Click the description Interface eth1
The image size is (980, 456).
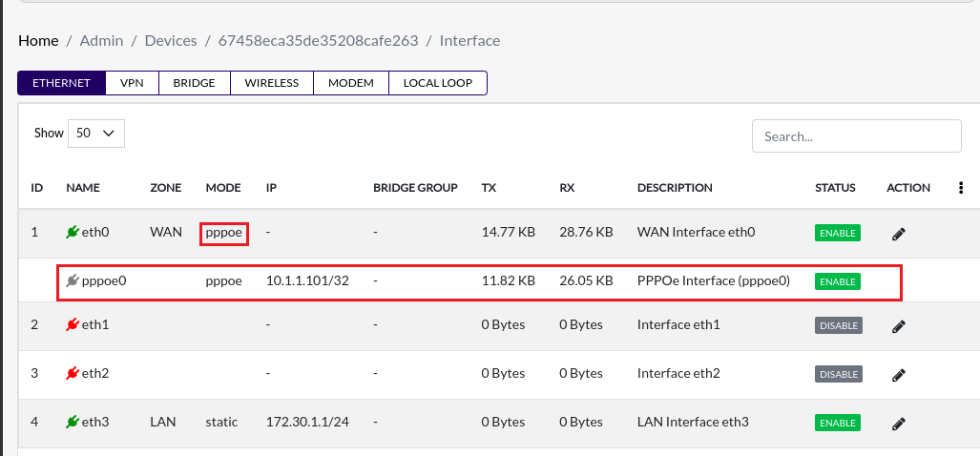pos(678,324)
